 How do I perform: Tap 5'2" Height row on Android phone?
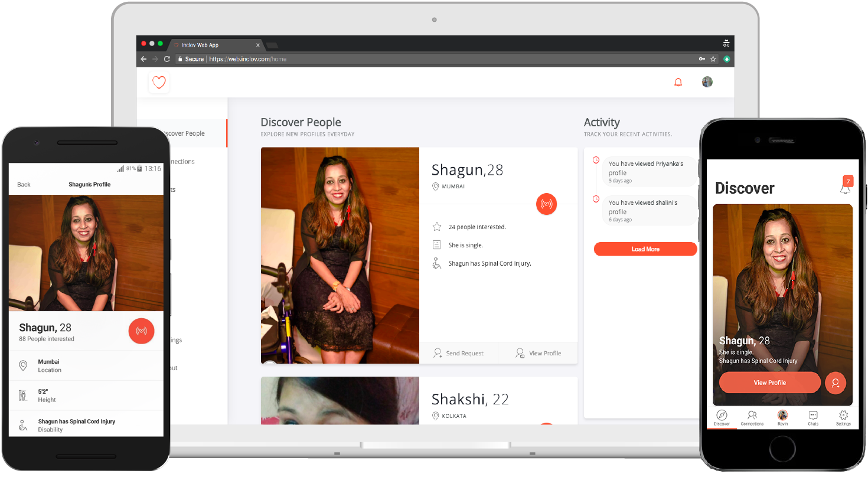point(86,396)
